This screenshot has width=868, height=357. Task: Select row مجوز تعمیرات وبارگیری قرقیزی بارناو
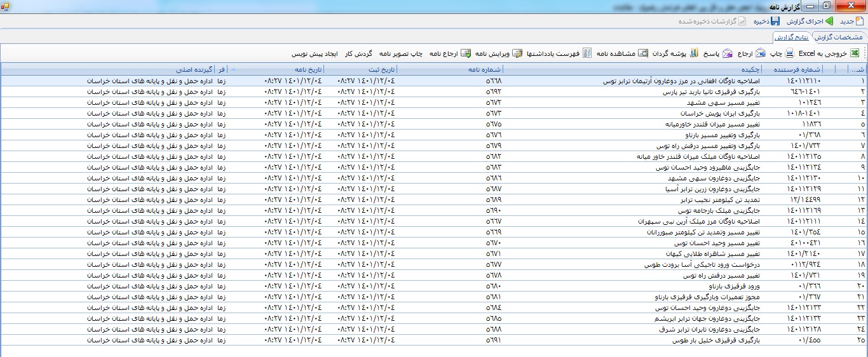[433, 297]
